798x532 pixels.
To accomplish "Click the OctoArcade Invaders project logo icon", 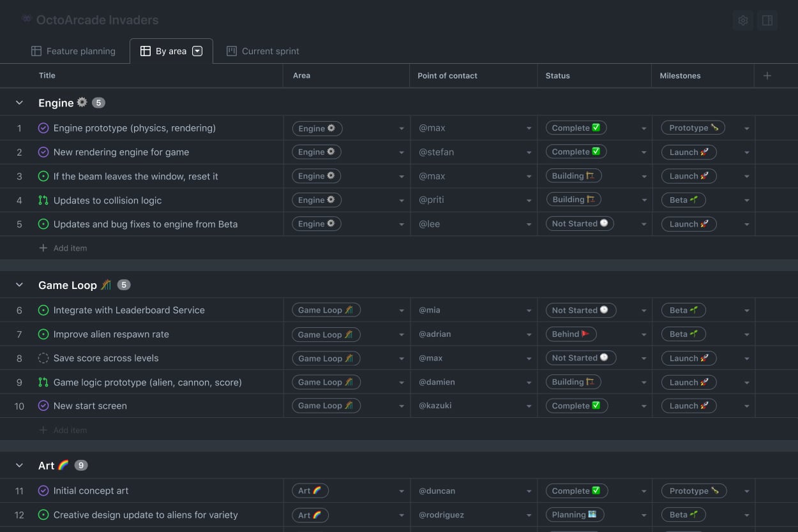I will pos(26,18).
